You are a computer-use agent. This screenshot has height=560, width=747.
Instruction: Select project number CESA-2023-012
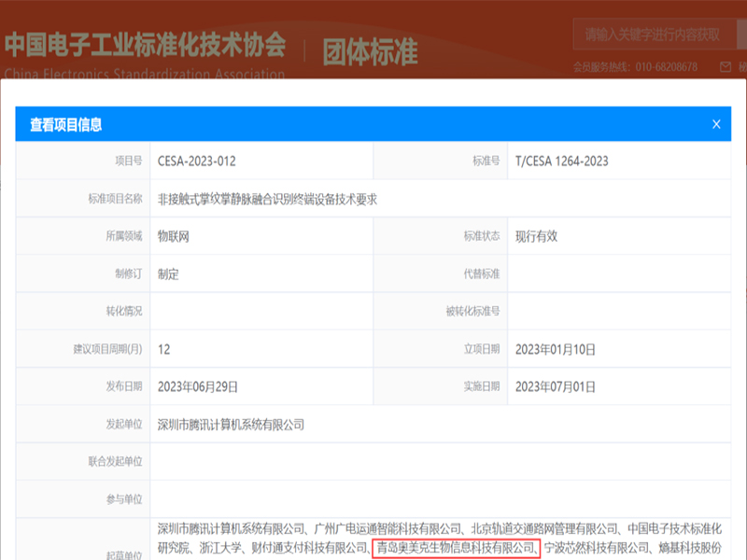[197, 161]
